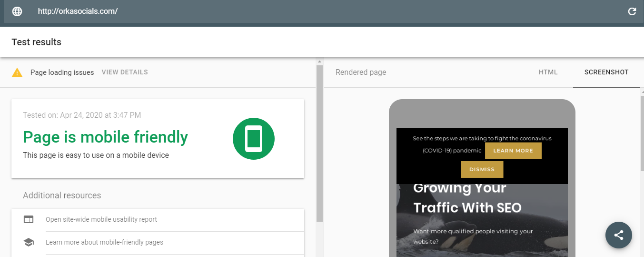Click the Test results heading
The image size is (644, 257).
(x=37, y=42)
